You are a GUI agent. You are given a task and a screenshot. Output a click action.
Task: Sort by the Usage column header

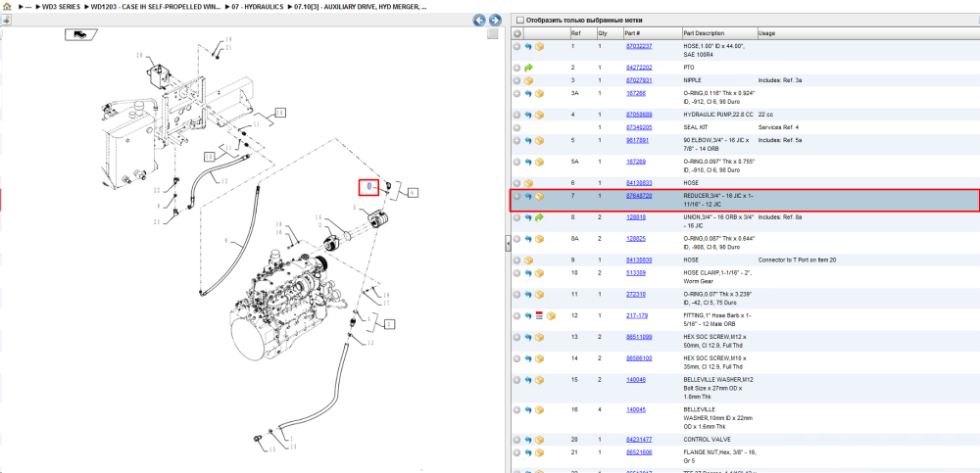tap(867, 33)
